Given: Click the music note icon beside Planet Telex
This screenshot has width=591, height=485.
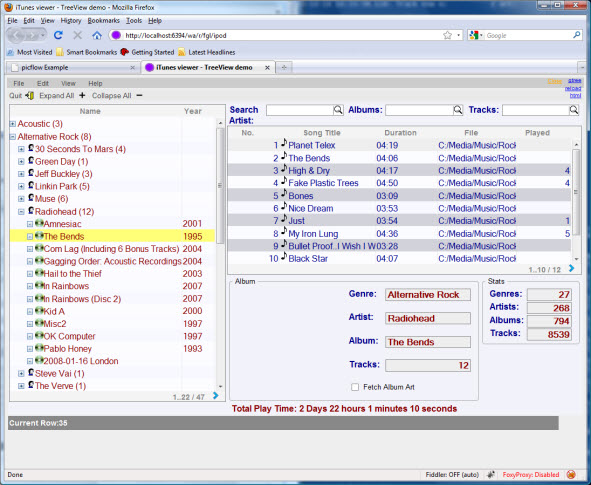Looking at the screenshot, I should 284,143.
